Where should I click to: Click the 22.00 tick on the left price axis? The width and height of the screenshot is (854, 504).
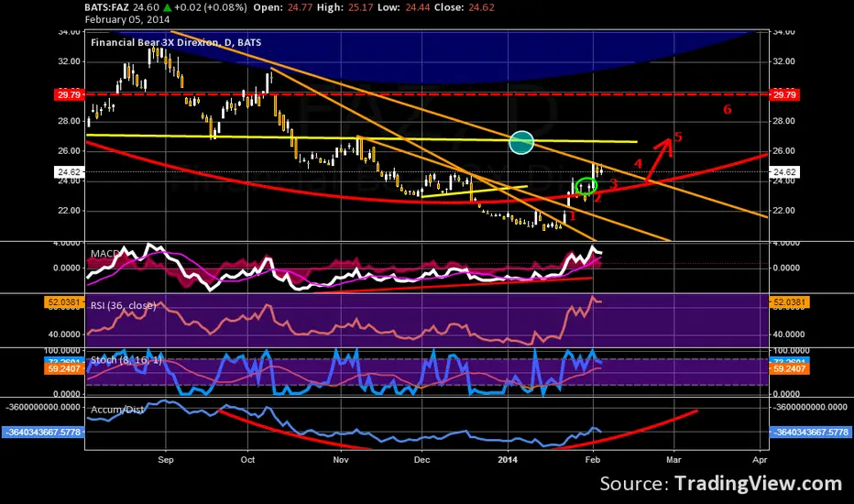point(69,211)
